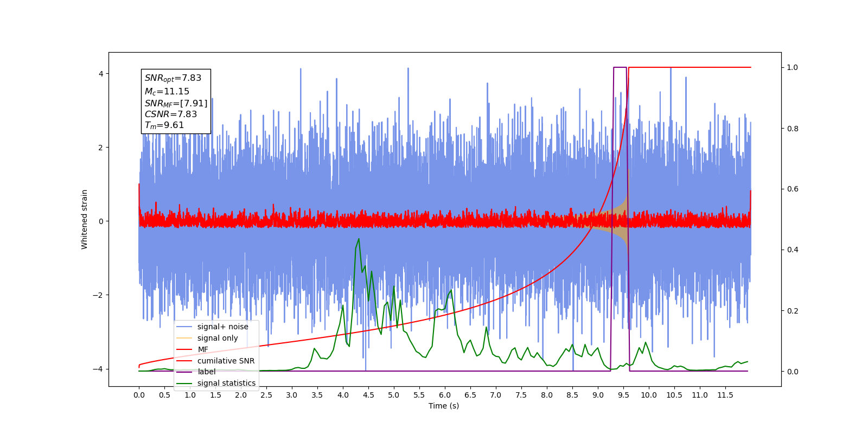Click the x-axis tick label 11.5
868x434 pixels.
tap(725, 395)
